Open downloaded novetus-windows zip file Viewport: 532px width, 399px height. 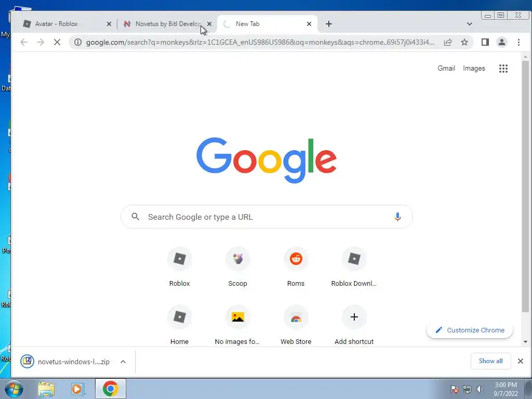point(65,362)
